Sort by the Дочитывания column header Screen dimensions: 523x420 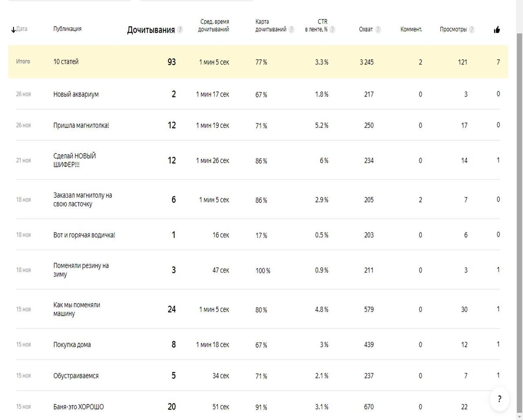pos(151,30)
